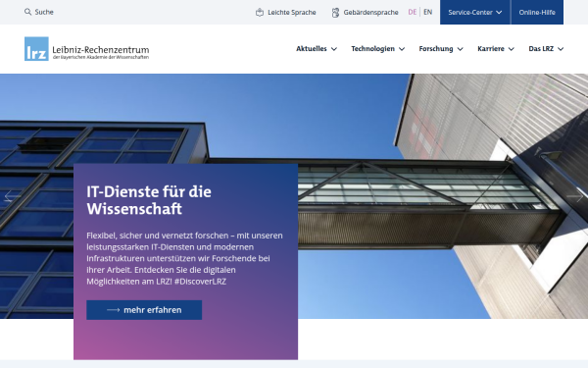Go to Leibniz-Rechenzentrum home via logo text
The image size is (588, 368).
point(101,52)
